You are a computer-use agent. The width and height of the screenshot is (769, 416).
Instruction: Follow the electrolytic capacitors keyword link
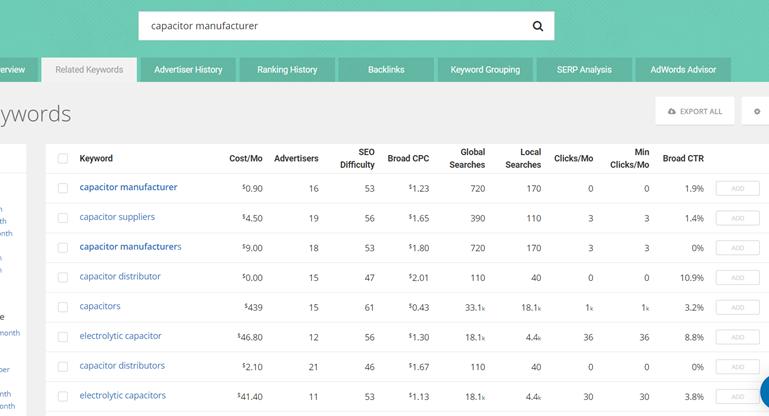point(123,396)
